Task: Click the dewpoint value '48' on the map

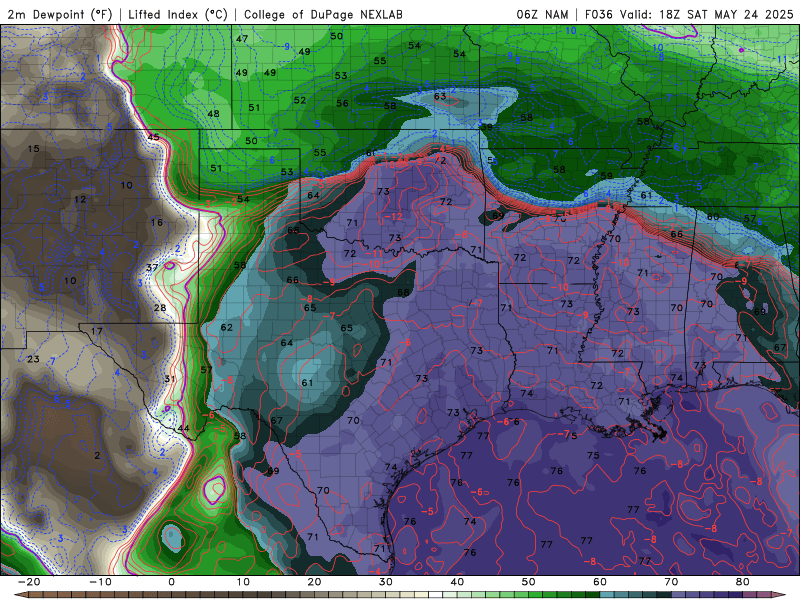Action: coord(213,114)
